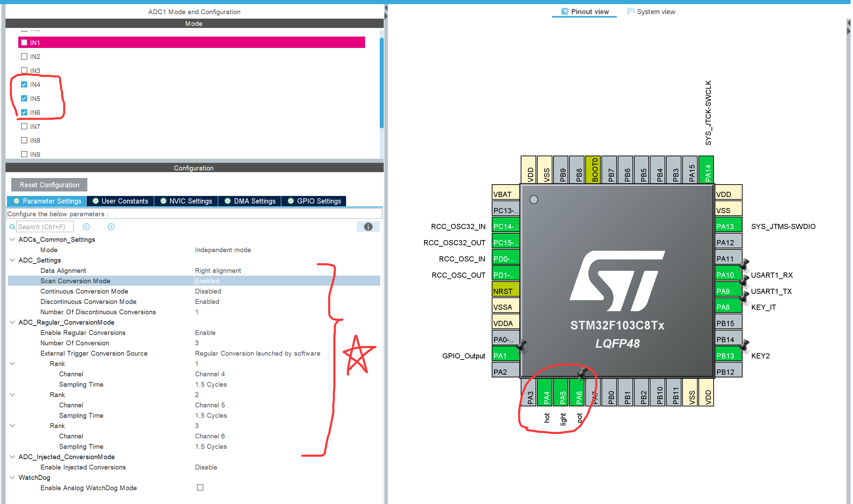
Task: Enable the IN7 channel checkbox
Action: click(24, 126)
